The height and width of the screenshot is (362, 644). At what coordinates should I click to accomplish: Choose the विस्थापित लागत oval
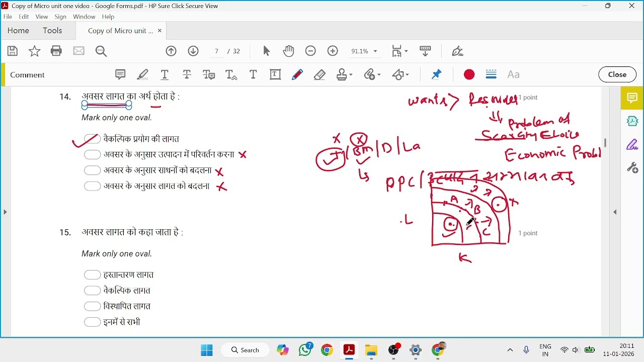pyautogui.click(x=92, y=306)
